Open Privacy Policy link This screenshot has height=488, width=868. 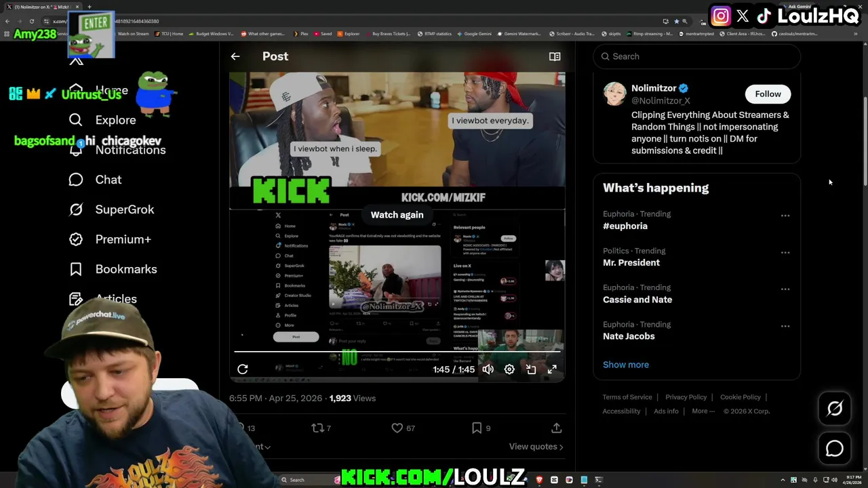(x=686, y=397)
